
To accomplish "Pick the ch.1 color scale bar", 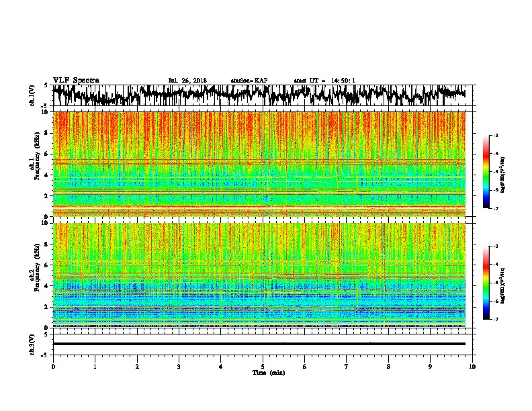I will pyautogui.click(x=486, y=172).
